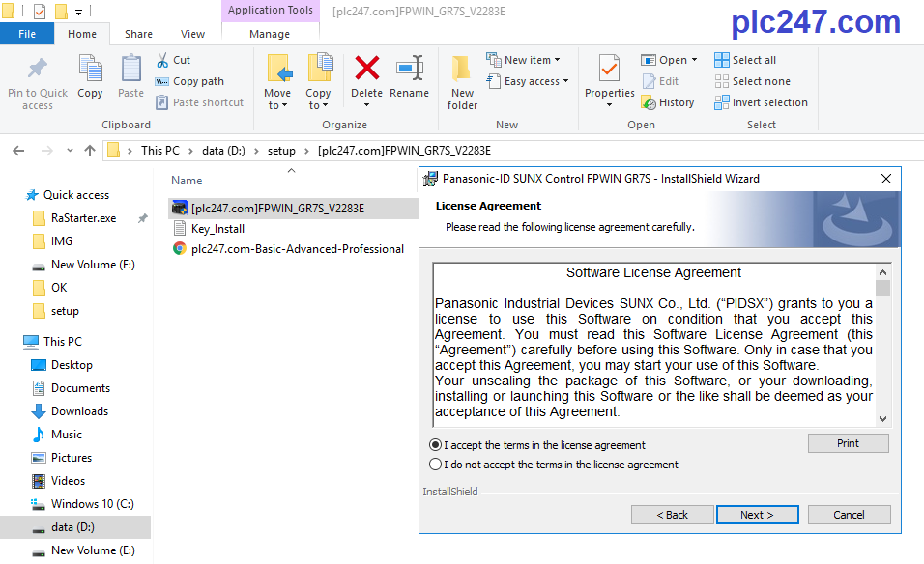Go back with the Back arrow
Screen dimensions: 924x564
click(19, 151)
